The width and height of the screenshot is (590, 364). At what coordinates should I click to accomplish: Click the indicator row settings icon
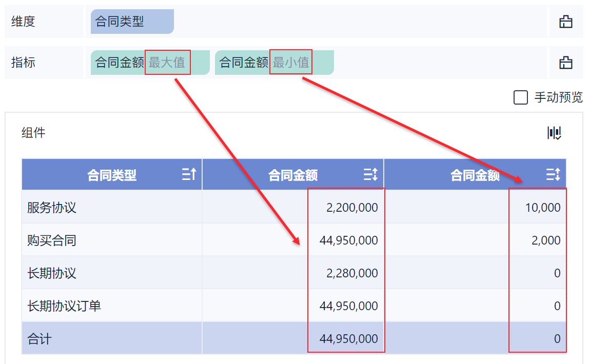565,63
